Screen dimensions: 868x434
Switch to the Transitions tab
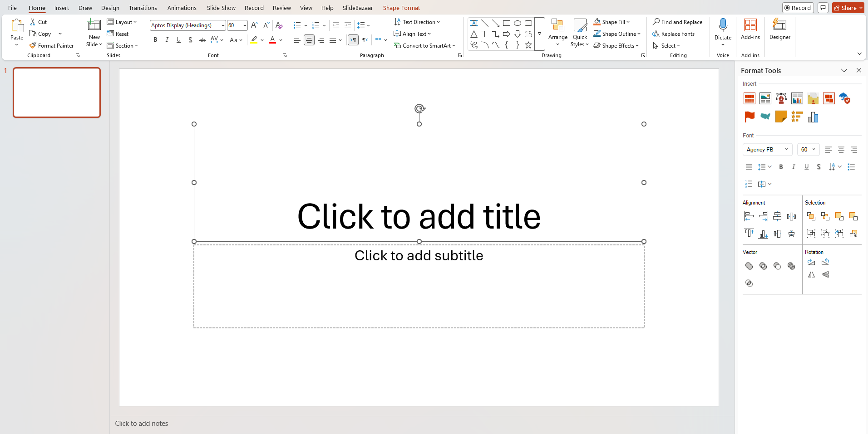click(x=143, y=8)
